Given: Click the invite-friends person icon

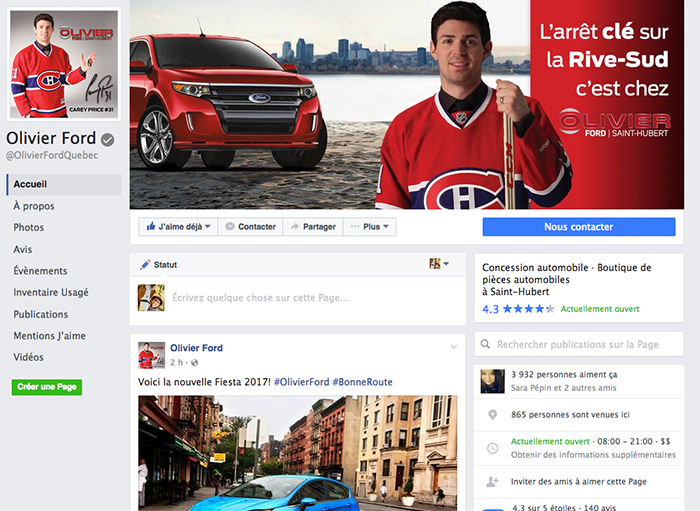Looking at the screenshot, I should click(x=492, y=482).
